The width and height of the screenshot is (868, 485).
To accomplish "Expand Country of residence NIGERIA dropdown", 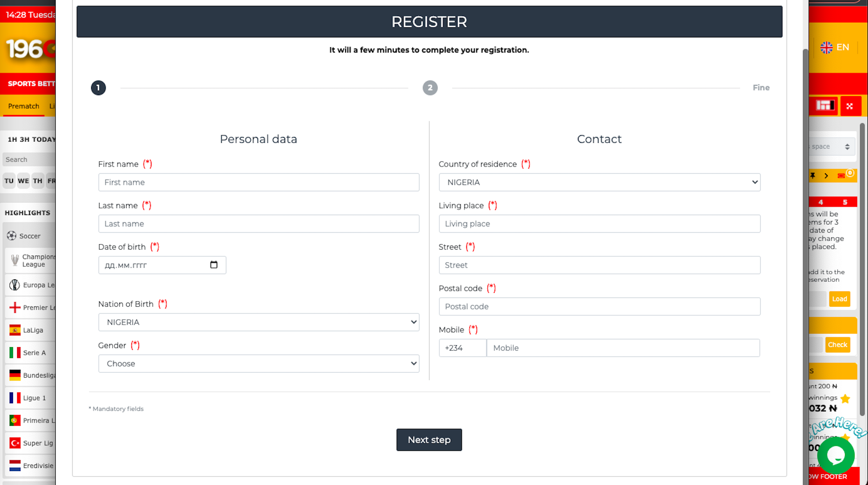I will (x=600, y=182).
